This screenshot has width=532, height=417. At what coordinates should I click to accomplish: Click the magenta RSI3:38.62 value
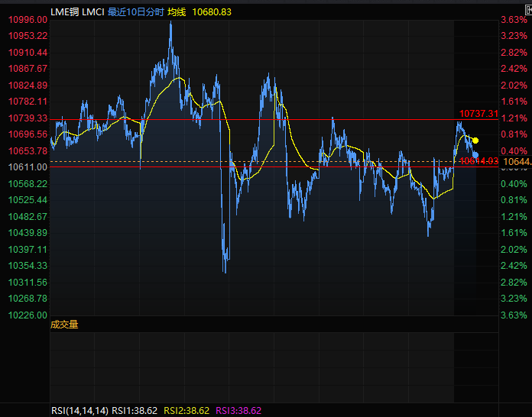tap(238, 411)
